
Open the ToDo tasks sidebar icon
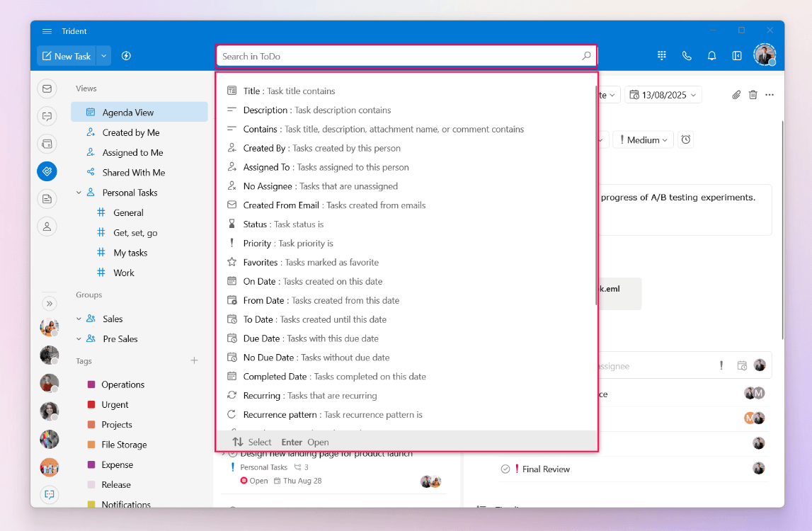(47, 171)
